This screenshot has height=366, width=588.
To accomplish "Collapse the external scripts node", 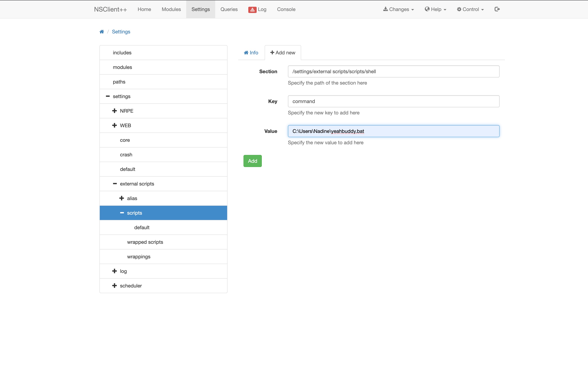I will point(115,184).
